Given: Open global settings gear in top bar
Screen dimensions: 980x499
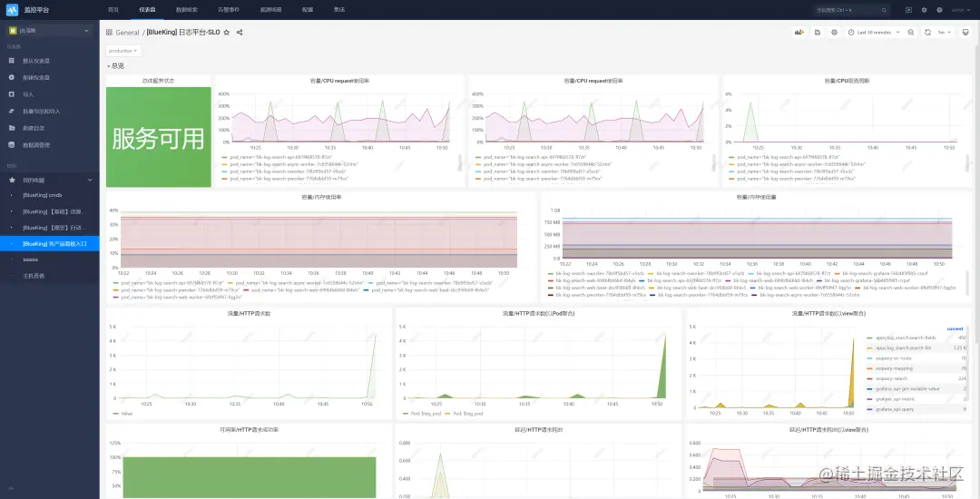Looking at the screenshot, I should click(925, 10).
